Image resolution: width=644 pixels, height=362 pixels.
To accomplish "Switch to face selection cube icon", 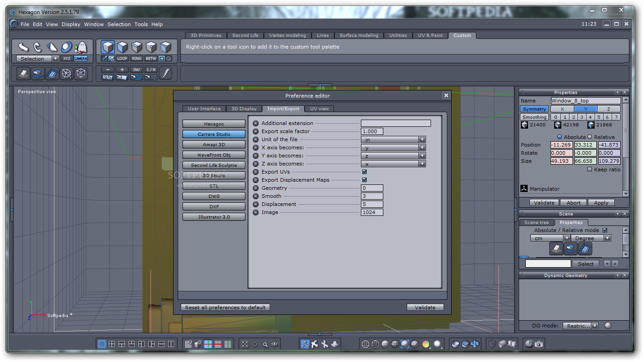I will [x=123, y=47].
